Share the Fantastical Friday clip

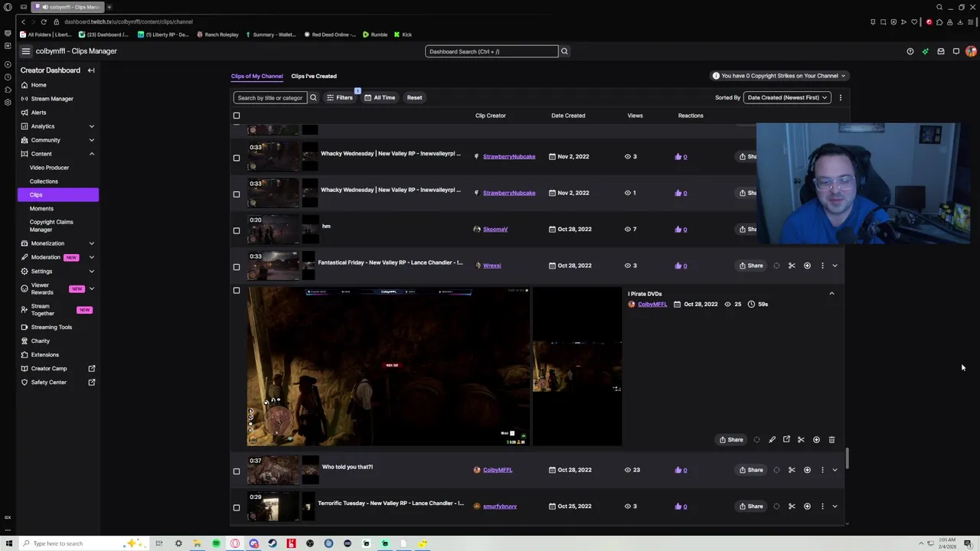point(751,266)
